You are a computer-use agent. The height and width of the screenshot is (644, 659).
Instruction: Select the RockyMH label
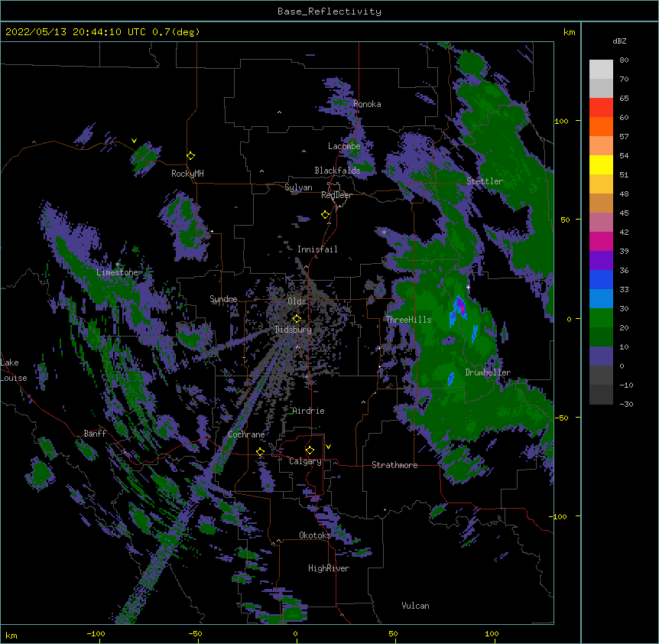point(187,174)
